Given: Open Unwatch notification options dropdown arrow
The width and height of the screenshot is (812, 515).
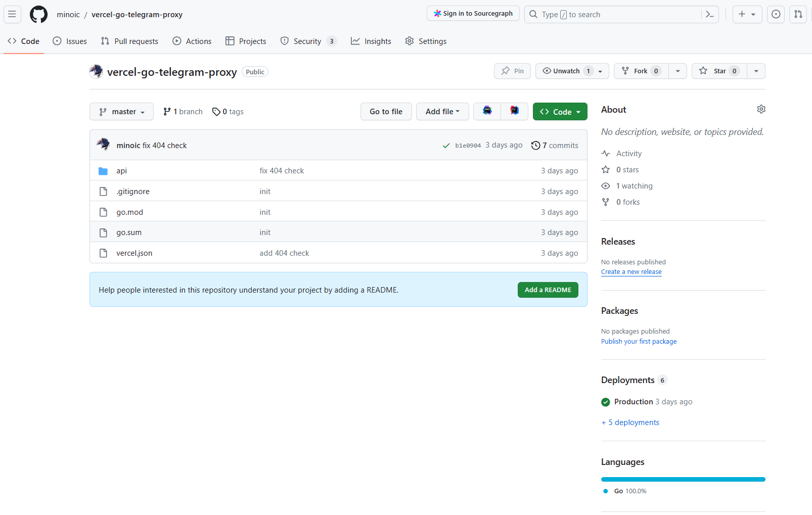Looking at the screenshot, I should point(600,71).
